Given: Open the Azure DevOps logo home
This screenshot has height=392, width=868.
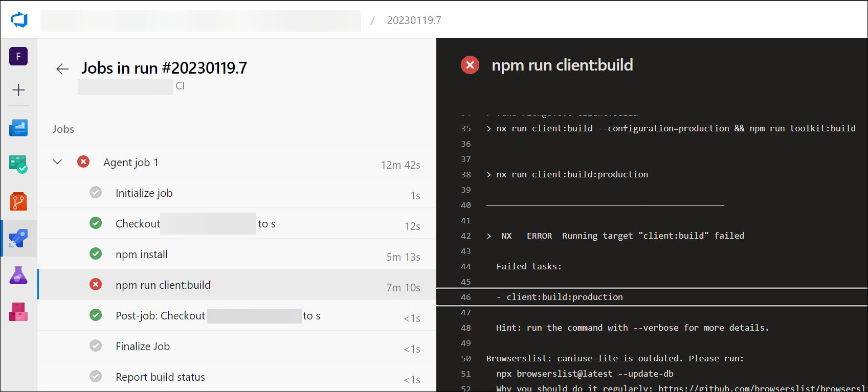Looking at the screenshot, I should pos(19,20).
